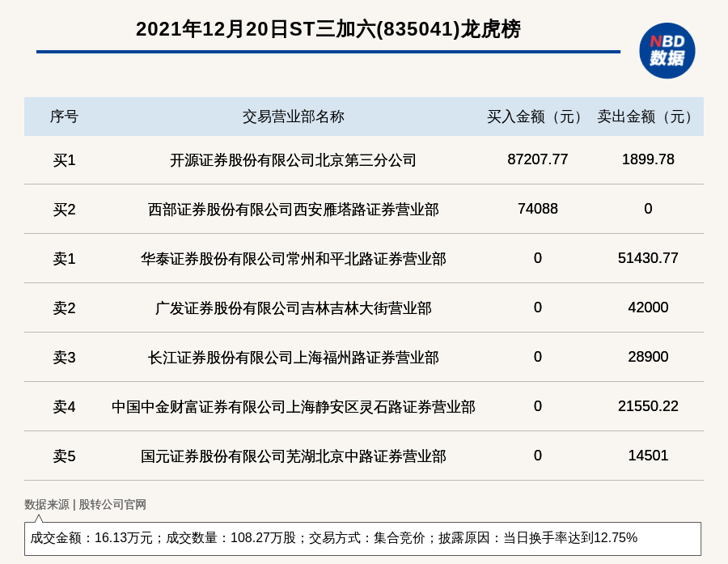Click the 卖出金额（元） column header
Image resolution: width=728 pixels, height=564 pixels.
[648, 117]
